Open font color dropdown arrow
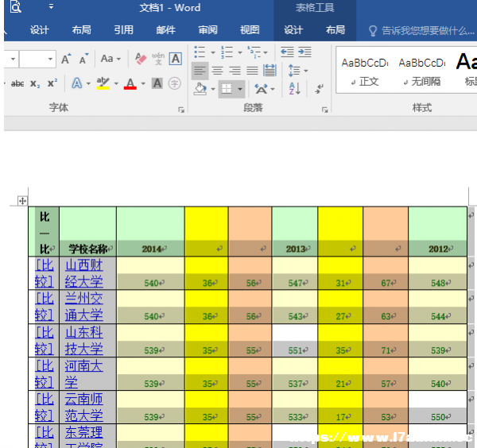Image resolution: width=477 pixels, height=448 pixels. point(143,83)
